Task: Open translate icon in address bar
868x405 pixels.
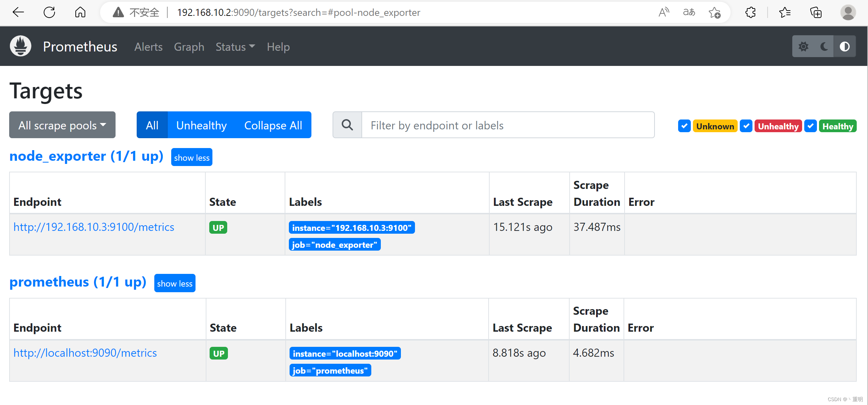Action: [x=689, y=12]
